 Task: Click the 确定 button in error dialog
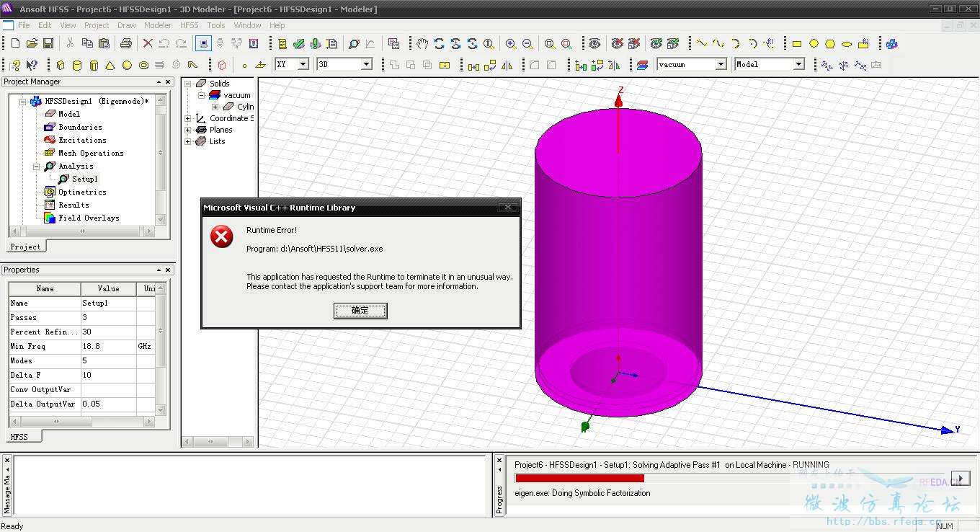tap(360, 311)
